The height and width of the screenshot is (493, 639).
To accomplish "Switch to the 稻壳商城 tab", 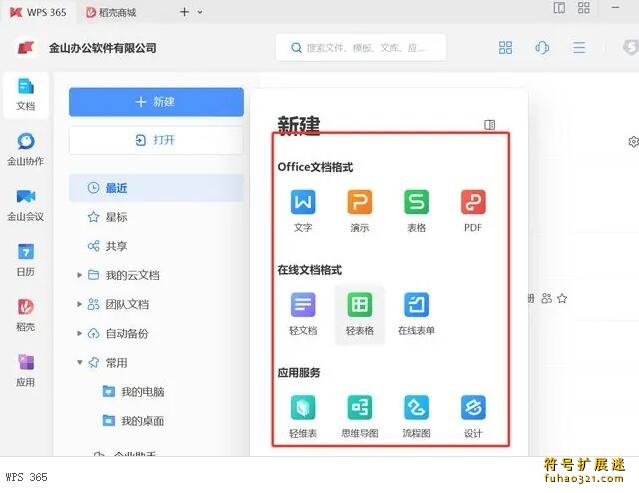I will (x=111, y=12).
